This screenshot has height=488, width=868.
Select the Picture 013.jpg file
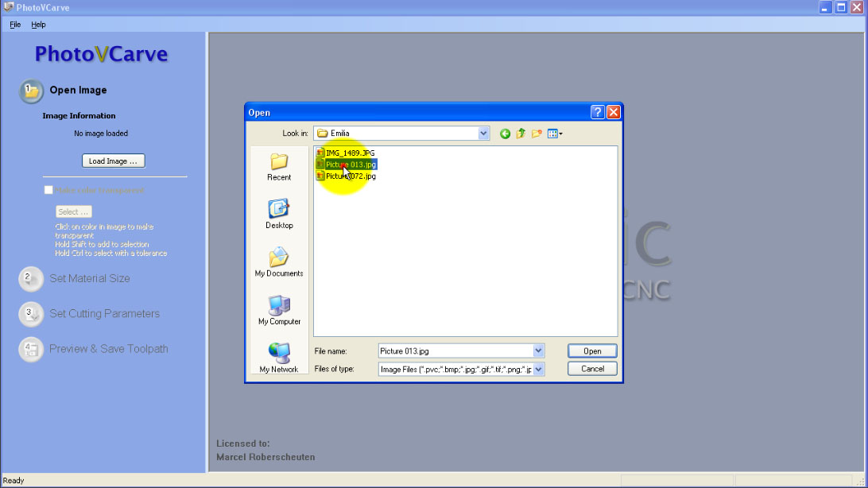pos(346,165)
